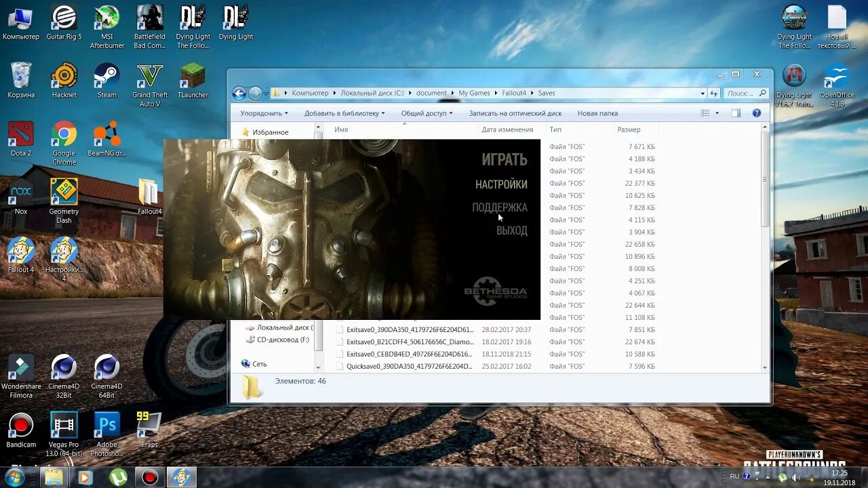Open НАСТРОЙКИ in the Fallout 4 launcher
Viewport: 868px width, 488px height.
(501, 184)
